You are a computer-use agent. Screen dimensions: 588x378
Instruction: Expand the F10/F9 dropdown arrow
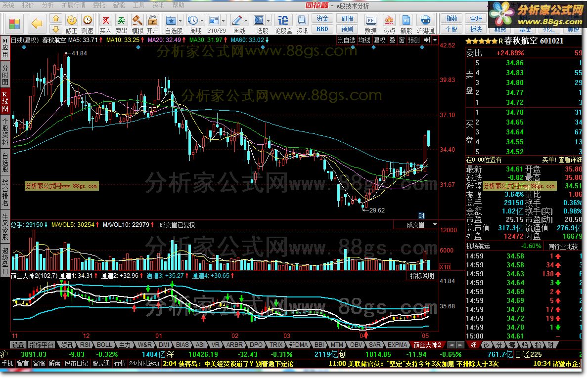pos(224,21)
